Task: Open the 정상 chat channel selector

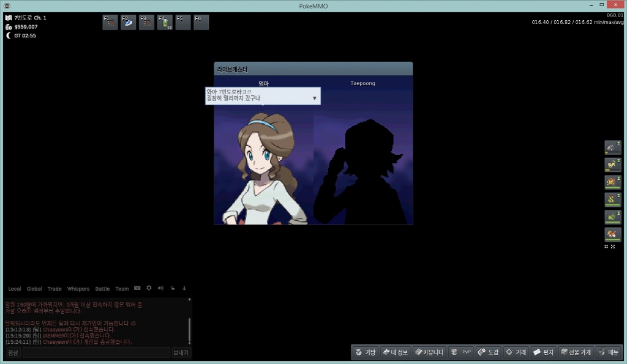Action: pos(13,353)
